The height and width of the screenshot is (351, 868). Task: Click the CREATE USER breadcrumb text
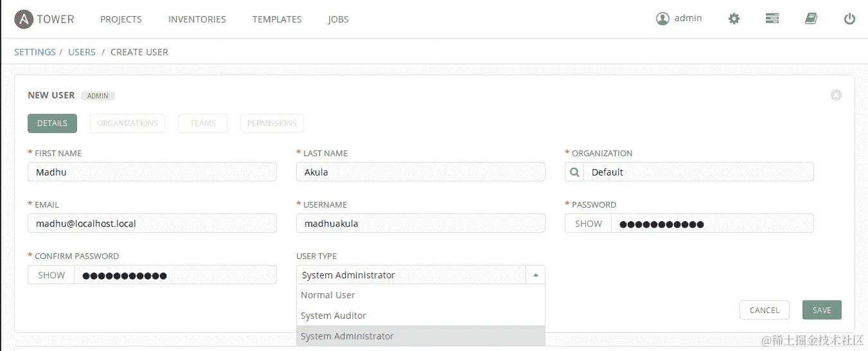point(139,52)
